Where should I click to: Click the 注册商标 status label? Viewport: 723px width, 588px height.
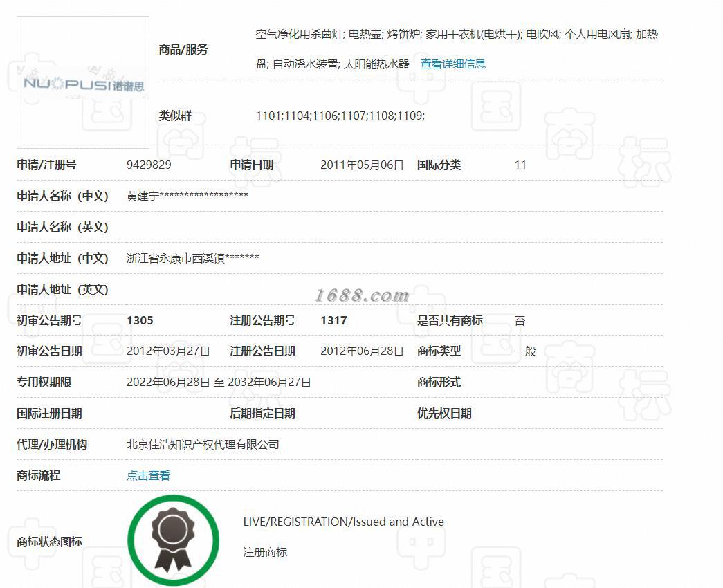(265, 552)
